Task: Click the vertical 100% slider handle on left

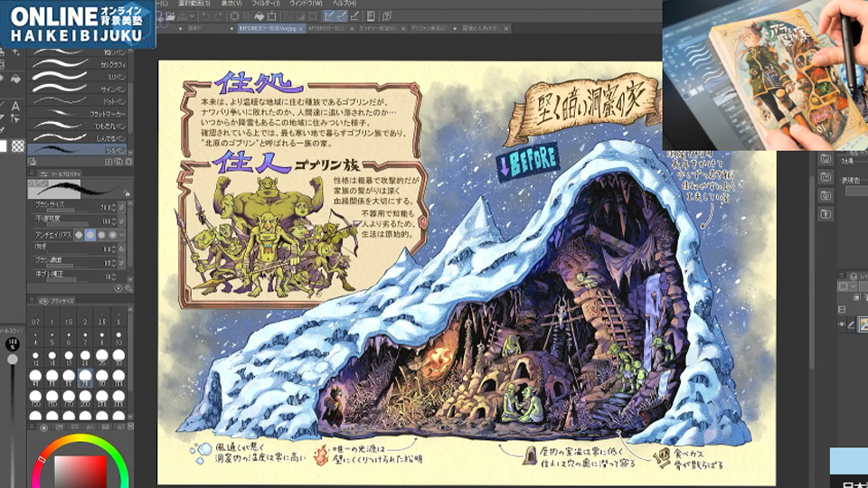Action: tap(13, 359)
